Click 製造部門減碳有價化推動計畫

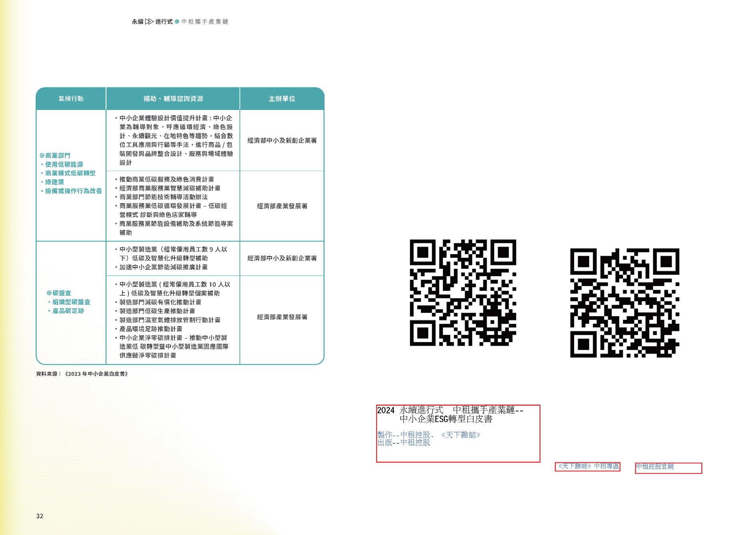[x=158, y=302]
